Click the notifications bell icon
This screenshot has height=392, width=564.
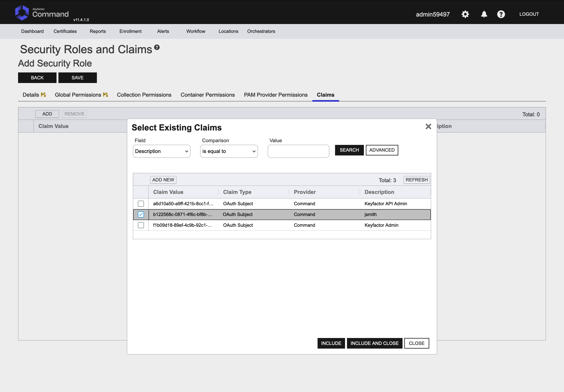coord(484,14)
